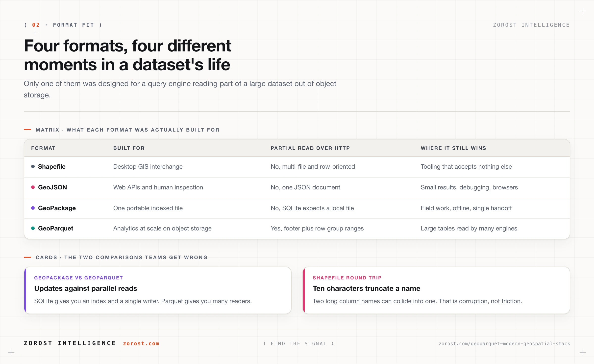Click the Where It Still Wins header
Viewport: 594px width, 364px height.
[x=453, y=148]
